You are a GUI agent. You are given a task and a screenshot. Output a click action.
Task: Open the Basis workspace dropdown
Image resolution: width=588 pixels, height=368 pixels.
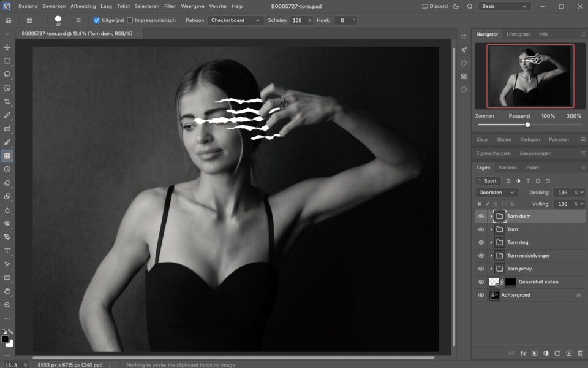[x=504, y=6]
